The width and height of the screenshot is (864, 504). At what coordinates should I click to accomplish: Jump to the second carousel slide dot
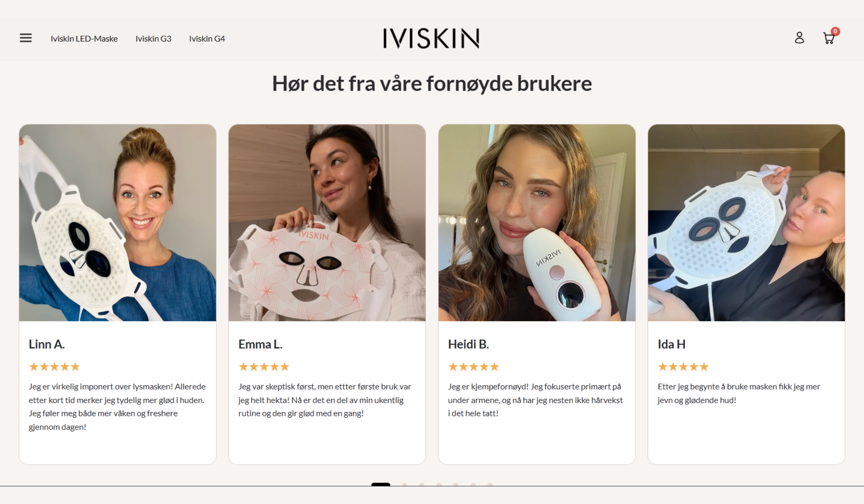click(404, 484)
